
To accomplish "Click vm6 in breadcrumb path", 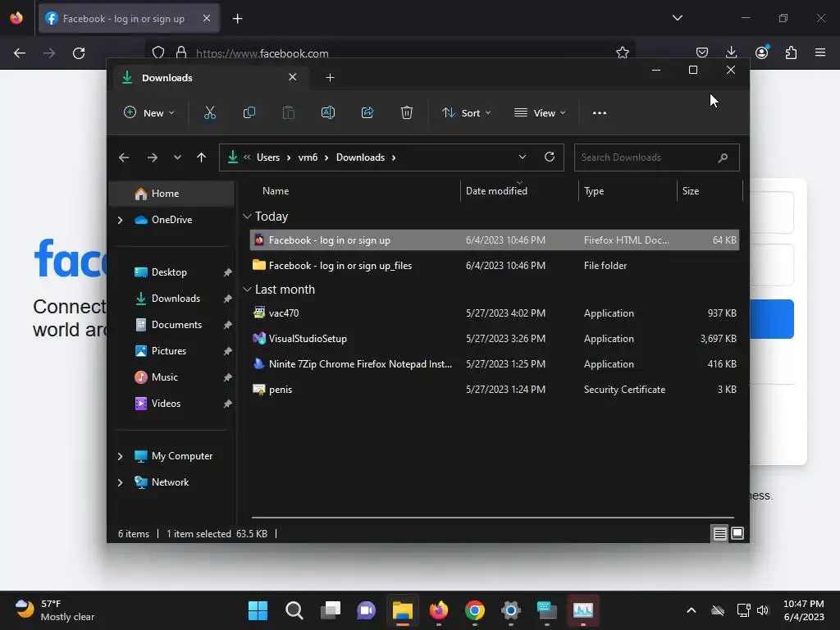I will coord(308,157).
